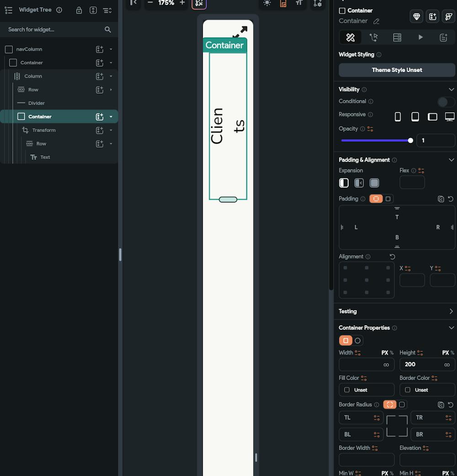Add widget to Transform via plus icon
Screen dimensions: 457x476
point(100,130)
